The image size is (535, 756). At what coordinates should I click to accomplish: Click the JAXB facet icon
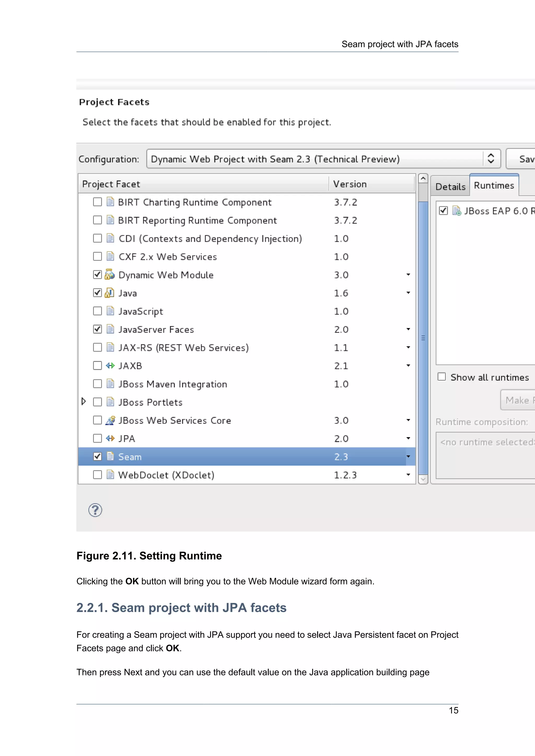110,365
